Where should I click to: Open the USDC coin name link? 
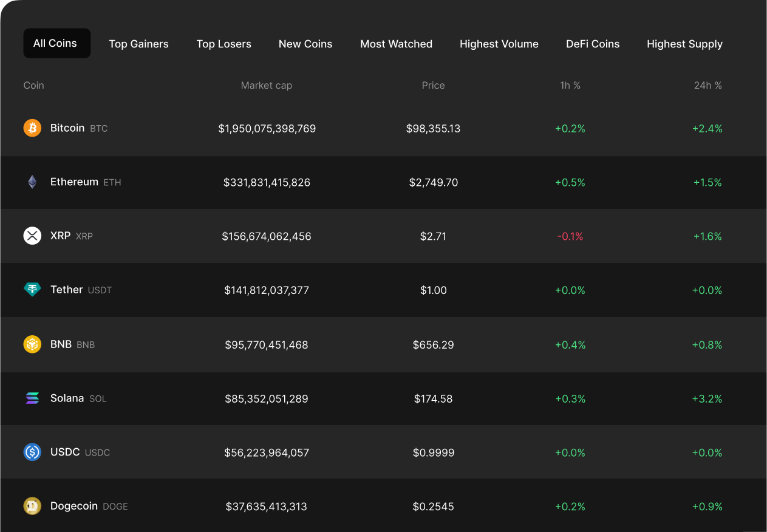coord(65,452)
